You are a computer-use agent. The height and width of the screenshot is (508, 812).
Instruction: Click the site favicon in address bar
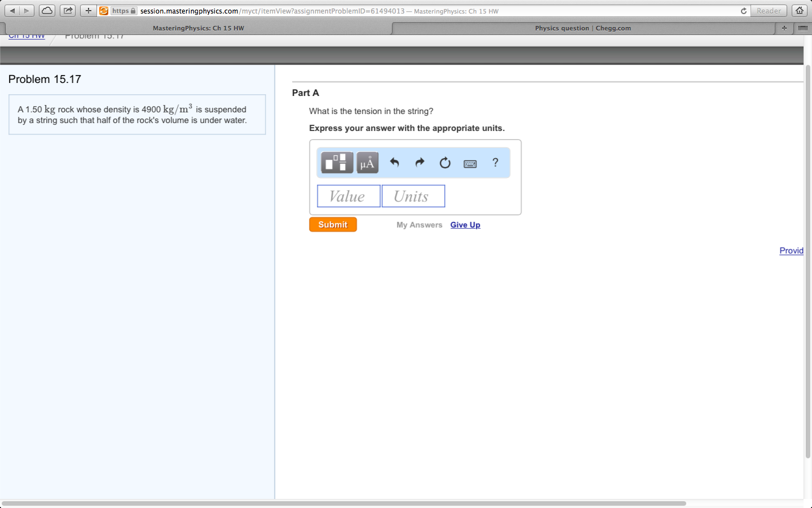tap(104, 11)
